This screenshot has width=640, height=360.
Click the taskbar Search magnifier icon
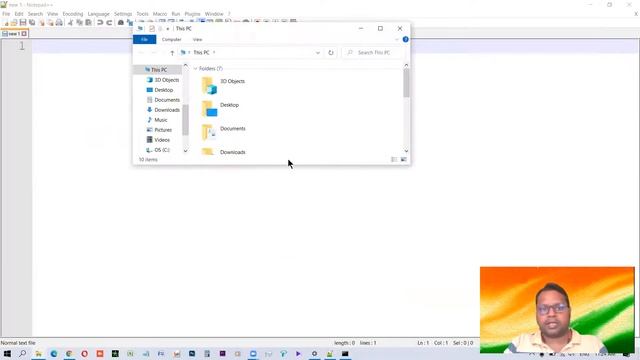[x=22, y=353]
